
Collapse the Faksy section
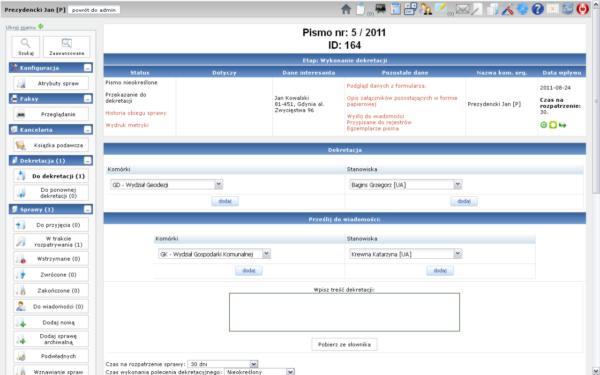click(x=88, y=99)
